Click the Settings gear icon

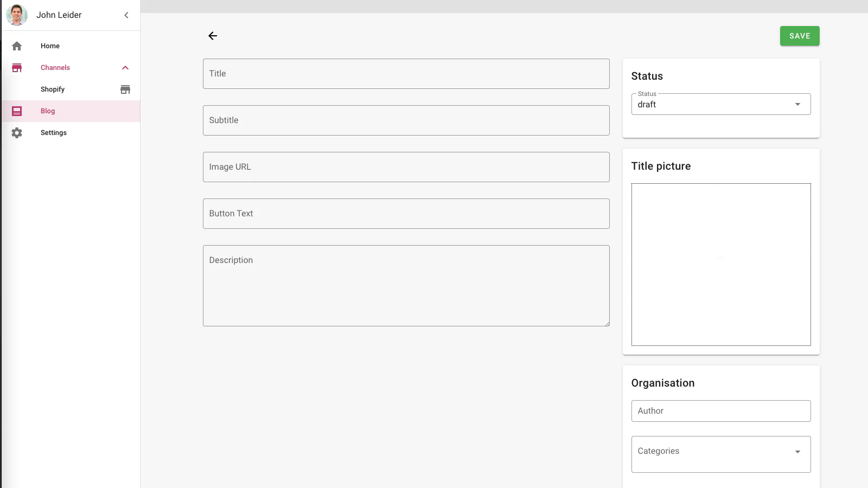[17, 133]
